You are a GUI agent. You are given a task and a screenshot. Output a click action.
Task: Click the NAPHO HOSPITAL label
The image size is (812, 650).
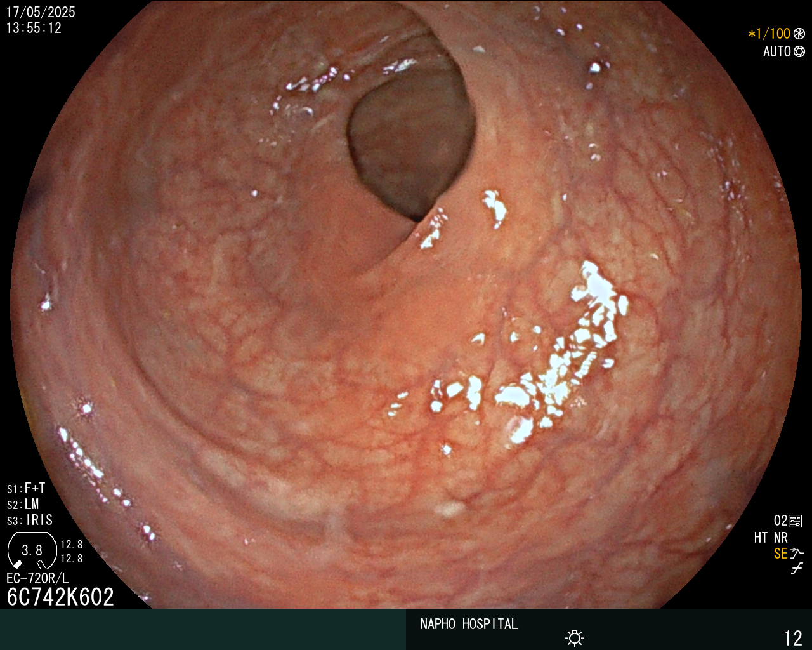[x=469, y=624]
